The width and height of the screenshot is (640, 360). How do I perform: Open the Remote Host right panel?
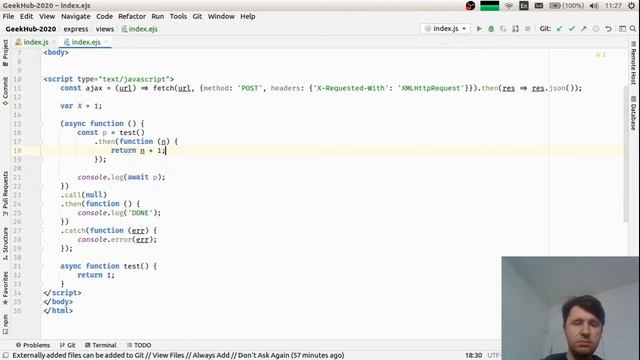pos(633,63)
